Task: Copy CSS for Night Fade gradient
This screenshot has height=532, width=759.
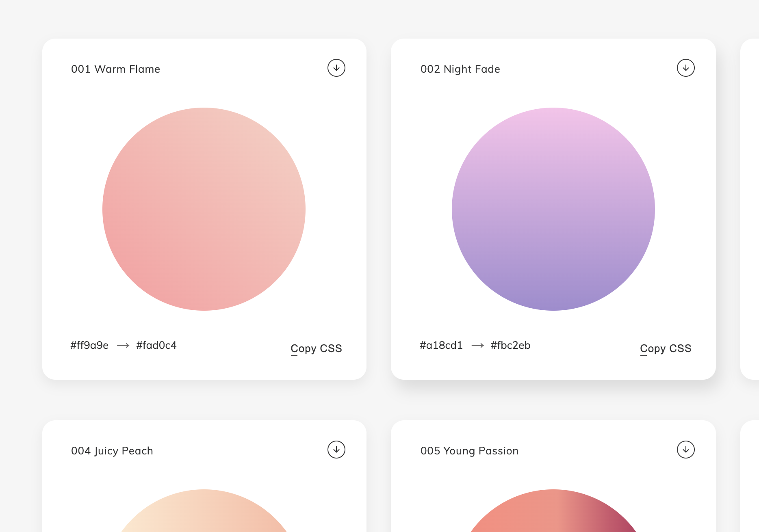Action: click(666, 348)
